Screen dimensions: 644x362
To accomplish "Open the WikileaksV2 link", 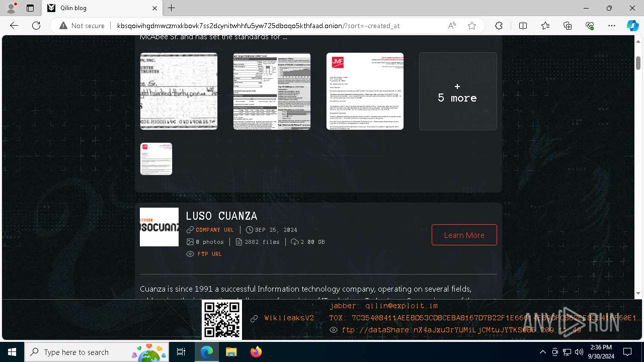I will 289,318.
